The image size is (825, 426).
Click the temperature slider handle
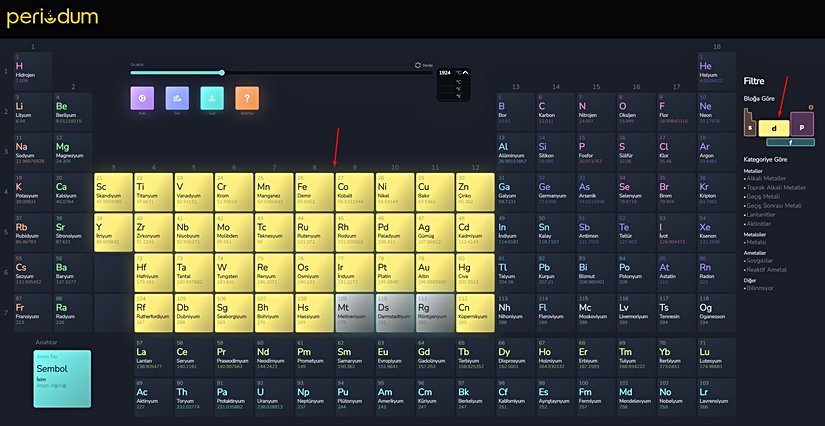pyautogui.click(x=221, y=72)
